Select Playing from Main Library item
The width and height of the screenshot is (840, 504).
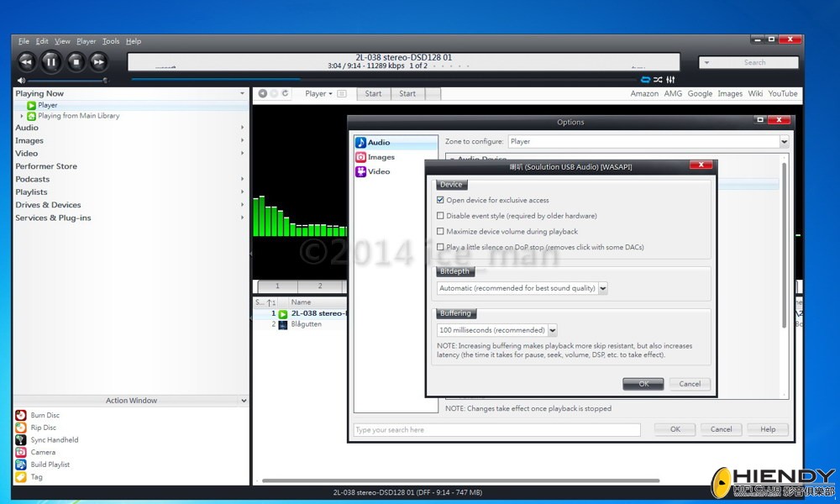[79, 116]
